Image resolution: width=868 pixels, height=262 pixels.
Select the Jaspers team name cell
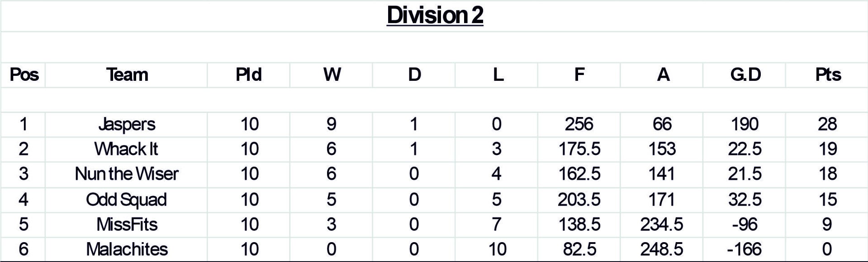coord(127,124)
